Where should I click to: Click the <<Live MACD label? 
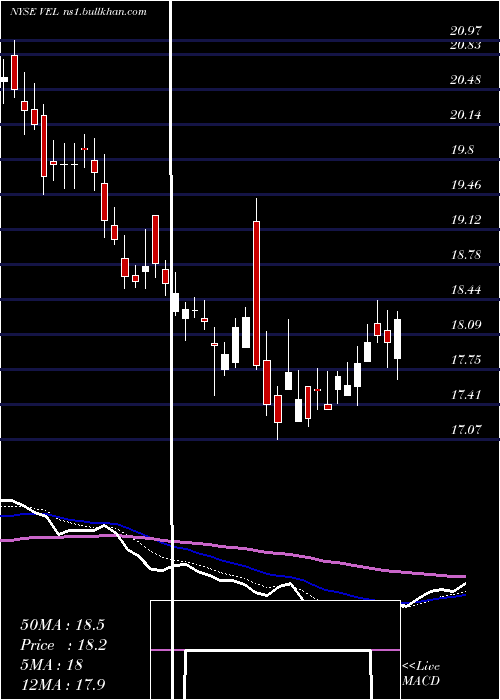click(x=421, y=674)
